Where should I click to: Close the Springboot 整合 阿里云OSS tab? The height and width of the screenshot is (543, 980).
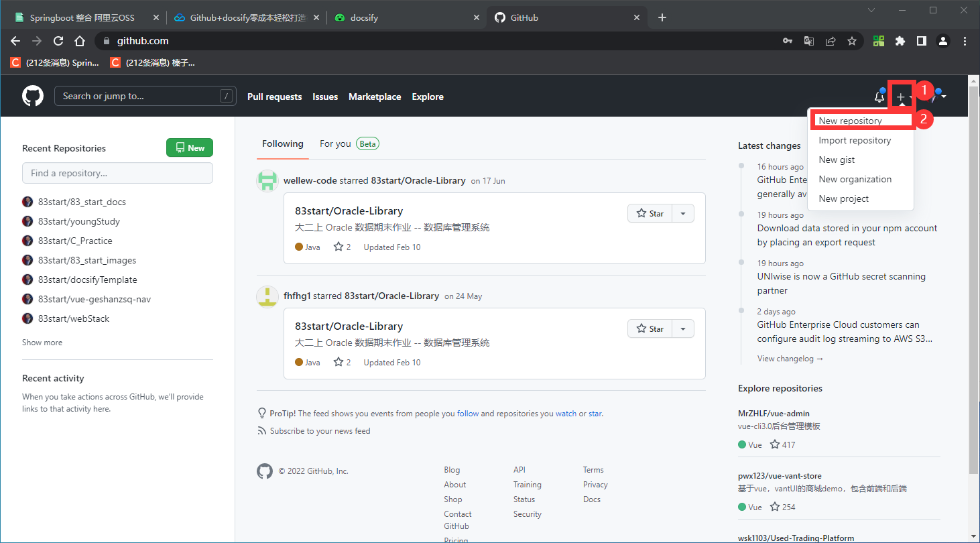pos(156,17)
